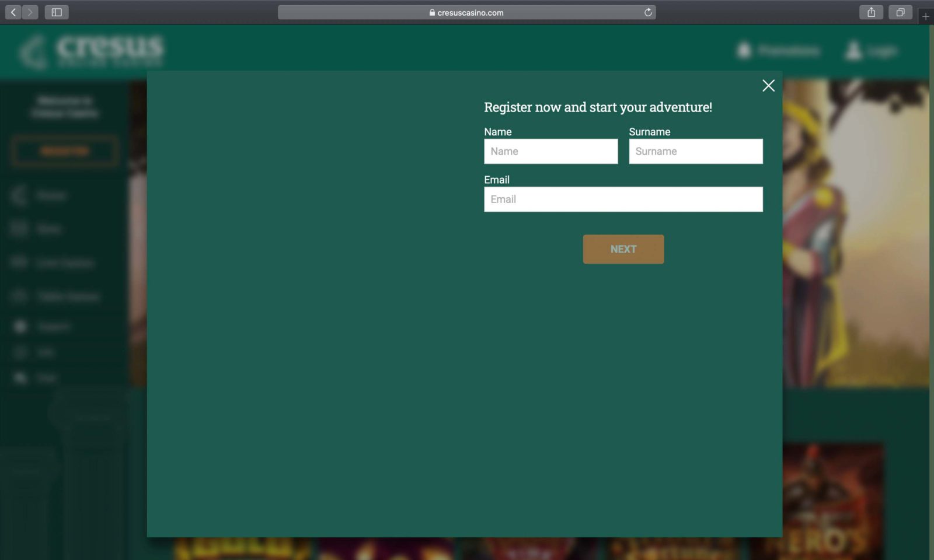The height and width of the screenshot is (560, 934).
Task: Click the bell icon beside Promotions
Action: point(743,51)
